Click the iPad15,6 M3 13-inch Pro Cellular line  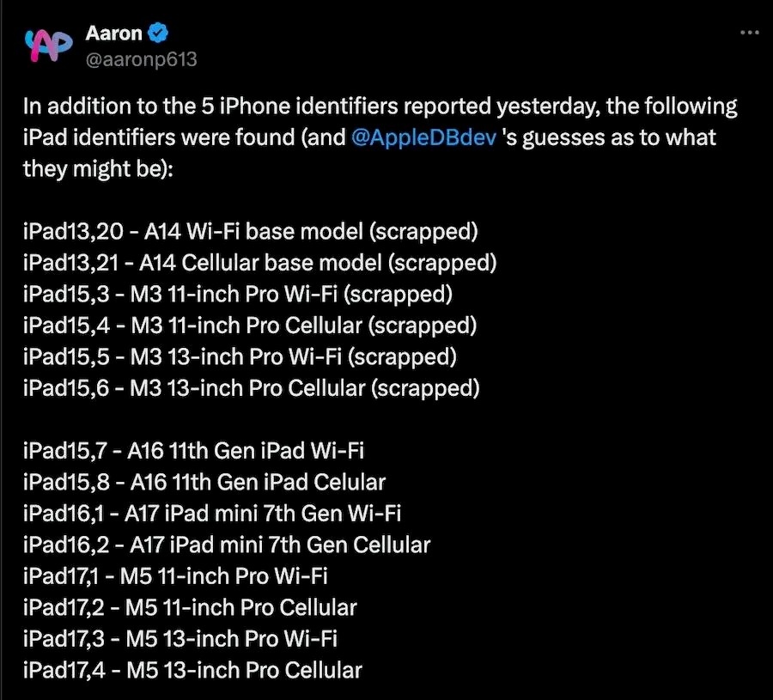(252, 387)
